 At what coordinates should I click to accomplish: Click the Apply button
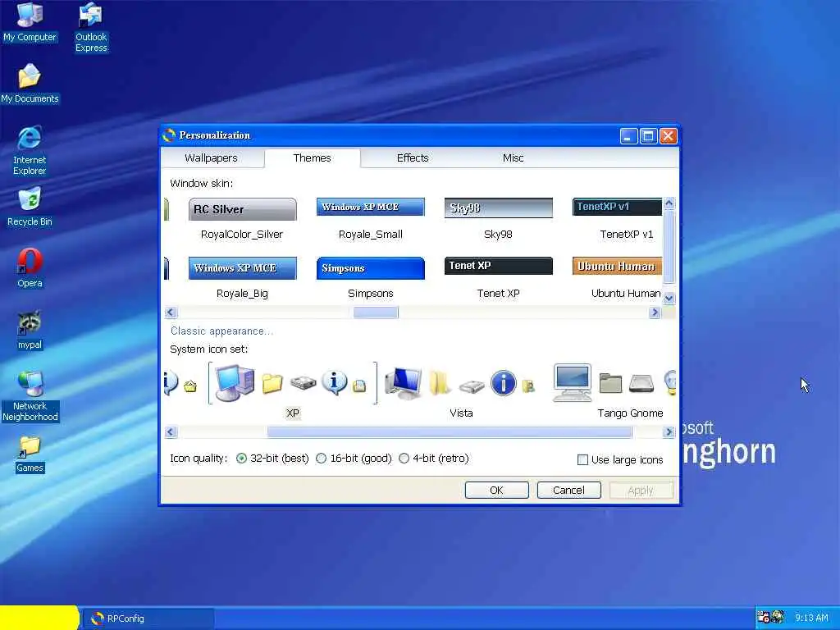[x=641, y=491]
